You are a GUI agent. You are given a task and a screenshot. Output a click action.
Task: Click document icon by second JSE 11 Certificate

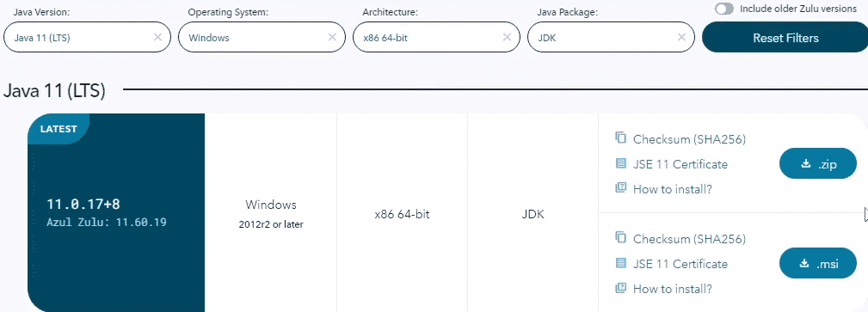coord(620,263)
